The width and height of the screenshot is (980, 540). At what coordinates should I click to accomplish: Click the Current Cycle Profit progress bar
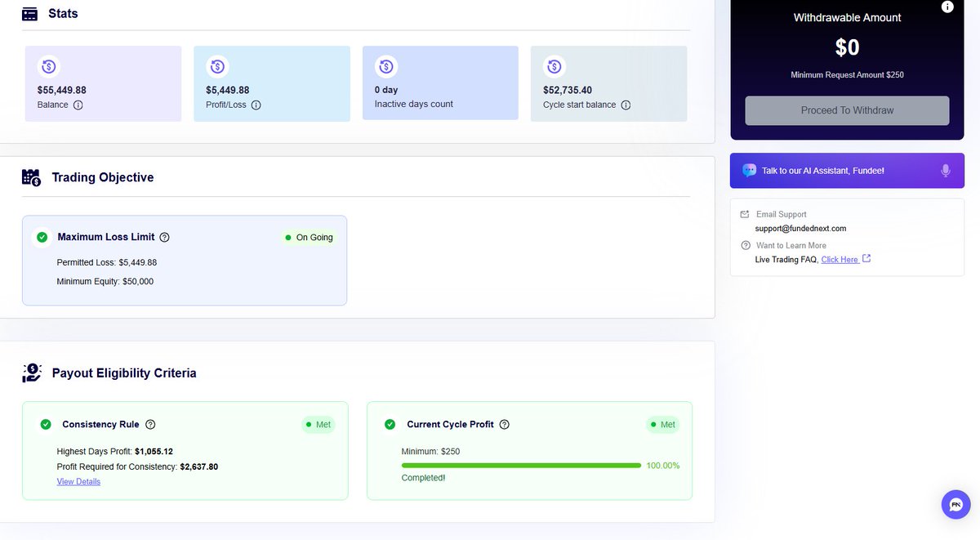pyautogui.click(x=521, y=466)
